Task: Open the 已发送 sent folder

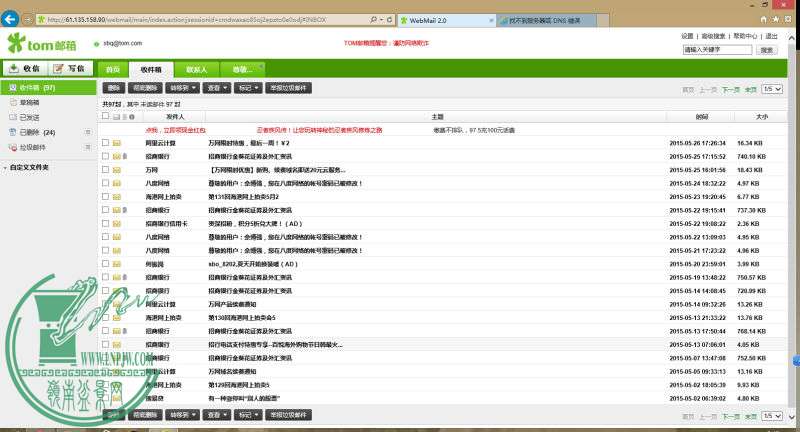Action: [x=30, y=117]
